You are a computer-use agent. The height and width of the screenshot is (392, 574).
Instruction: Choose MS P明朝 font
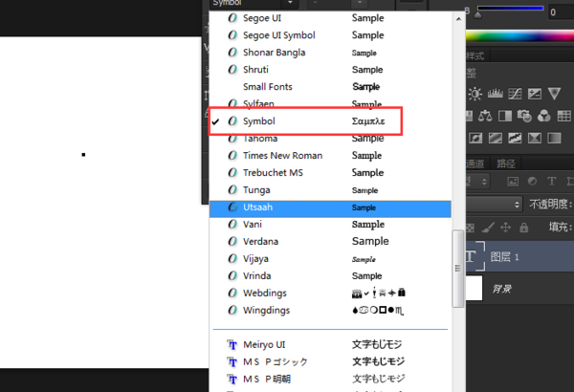pos(330,380)
